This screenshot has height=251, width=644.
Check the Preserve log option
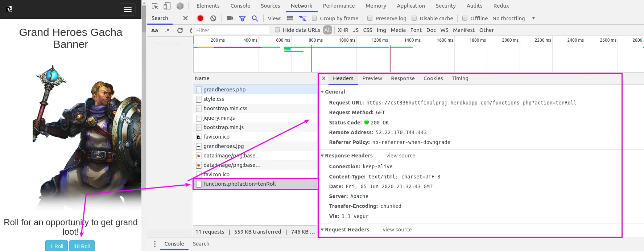coord(370,18)
